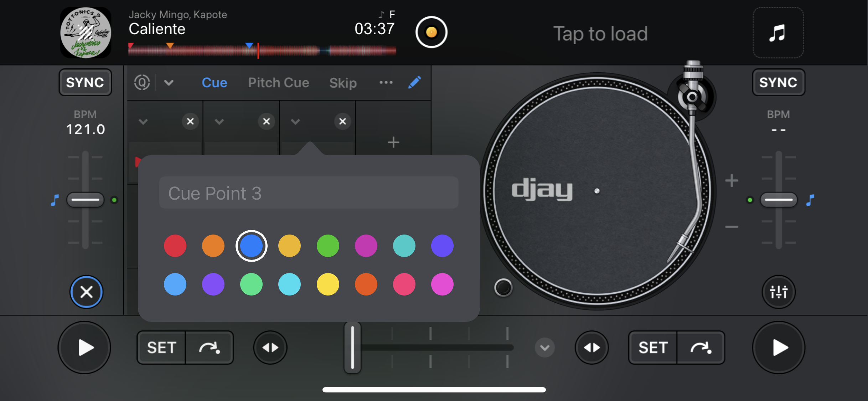Open the crossfader options chevron
Viewport: 868px width, 401px height.
(x=544, y=348)
